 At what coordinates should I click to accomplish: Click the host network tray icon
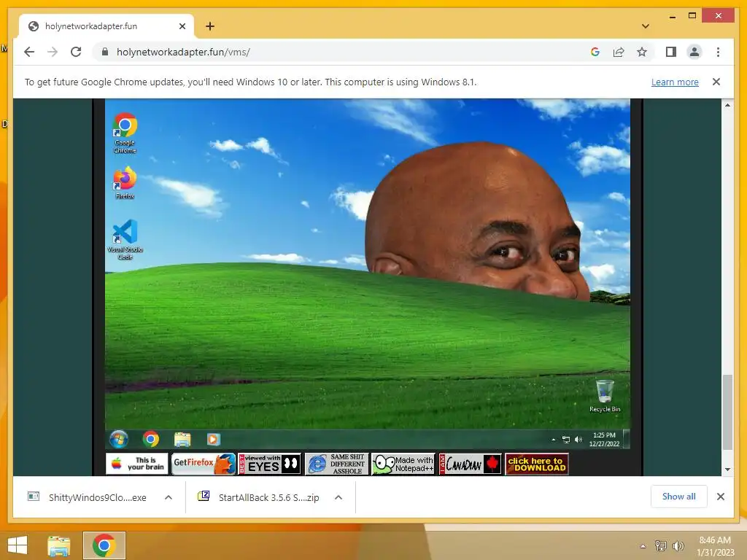(x=661, y=546)
